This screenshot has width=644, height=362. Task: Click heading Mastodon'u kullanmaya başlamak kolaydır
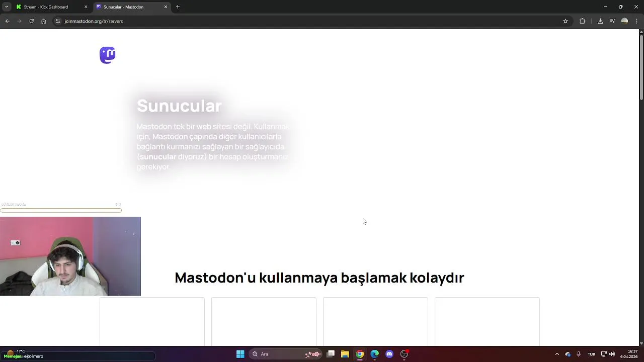tap(319, 278)
